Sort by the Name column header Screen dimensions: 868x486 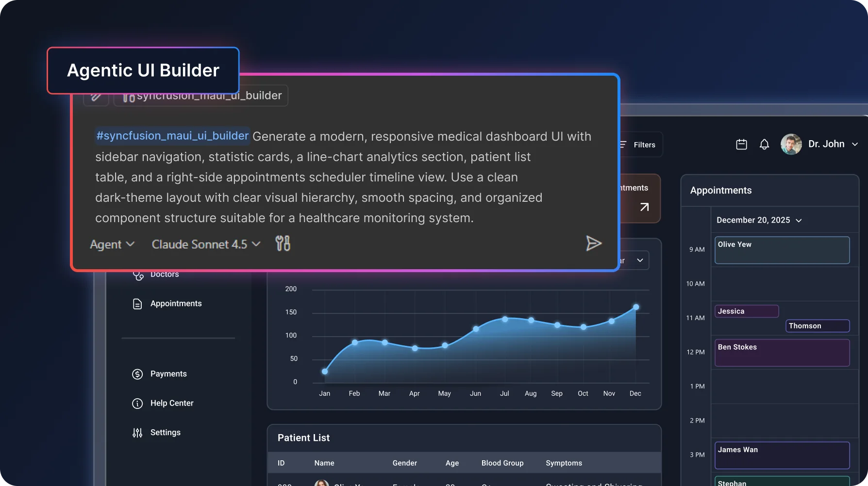point(324,463)
